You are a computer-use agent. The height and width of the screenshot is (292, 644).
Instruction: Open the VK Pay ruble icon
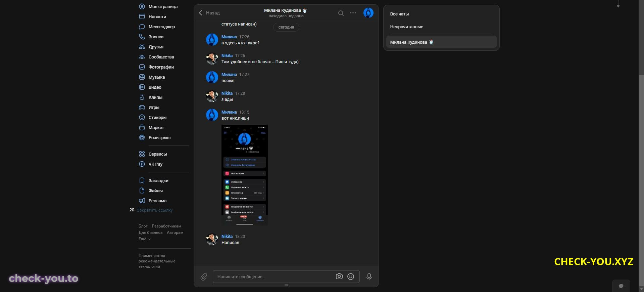pyautogui.click(x=142, y=164)
